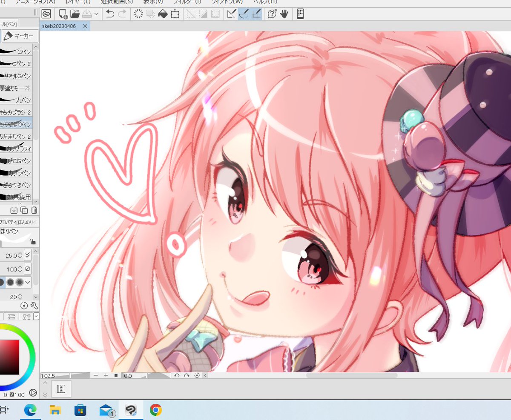Click the Deselect icon
This screenshot has height=420, width=511.
191,14
